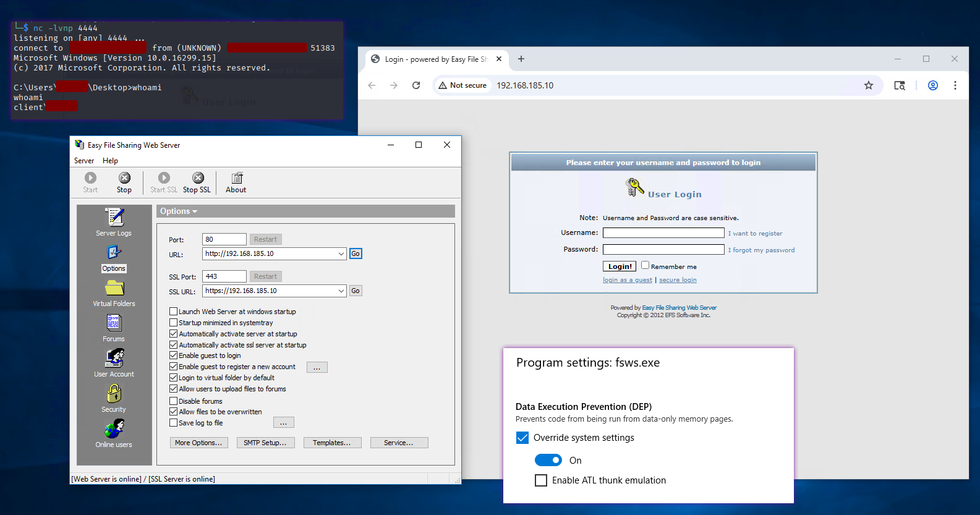
Task: Follow the I forgot my password link
Action: [761, 250]
